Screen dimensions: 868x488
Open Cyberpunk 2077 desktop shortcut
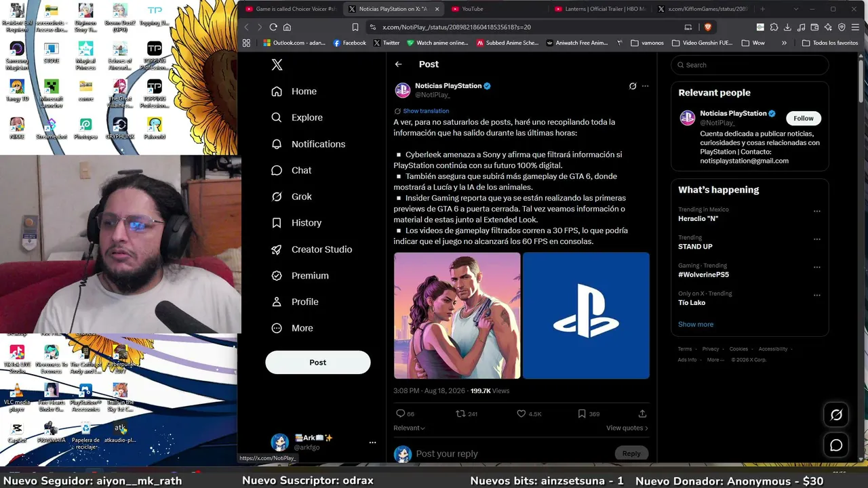pyautogui.click(x=120, y=359)
